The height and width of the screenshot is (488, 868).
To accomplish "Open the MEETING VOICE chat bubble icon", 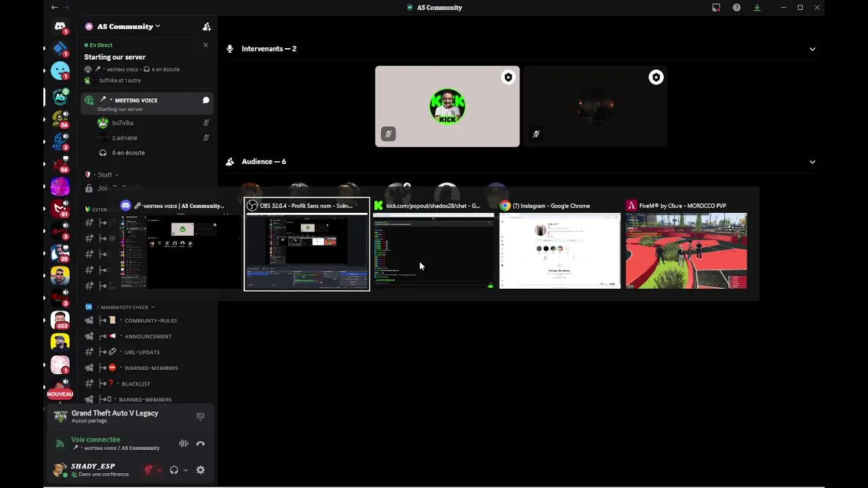I will click(205, 100).
